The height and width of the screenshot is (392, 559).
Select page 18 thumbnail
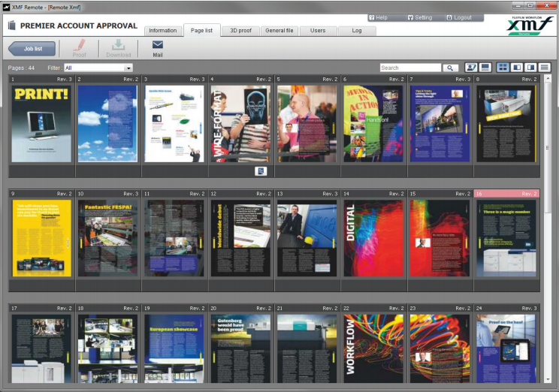pyautogui.click(x=107, y=348)
